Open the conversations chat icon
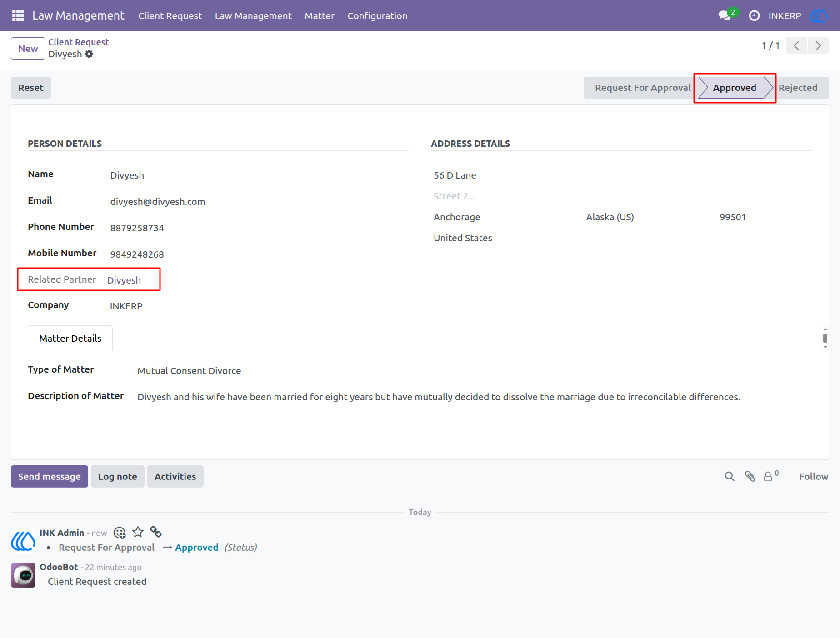This screenshot has height=638, width=840. coord(725,15)
